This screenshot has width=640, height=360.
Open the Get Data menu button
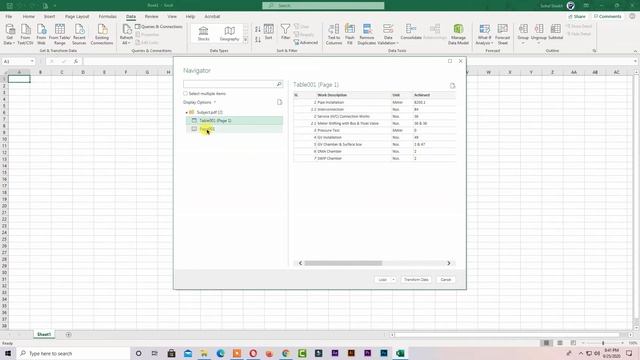pos(9,34)
